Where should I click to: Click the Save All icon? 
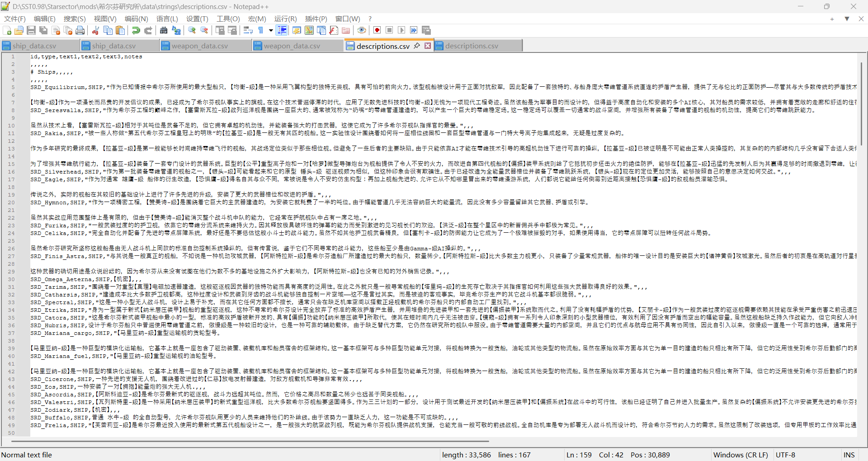43,30
